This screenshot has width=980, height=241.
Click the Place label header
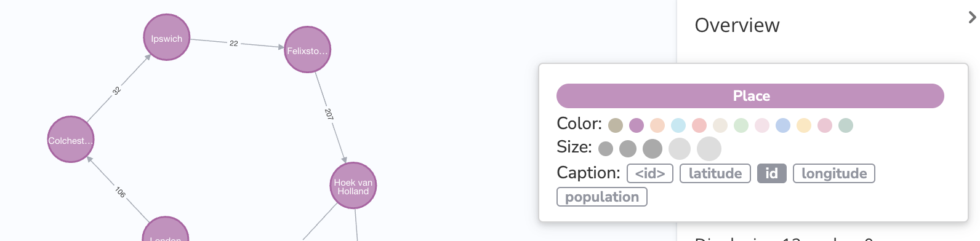point(750,96)
